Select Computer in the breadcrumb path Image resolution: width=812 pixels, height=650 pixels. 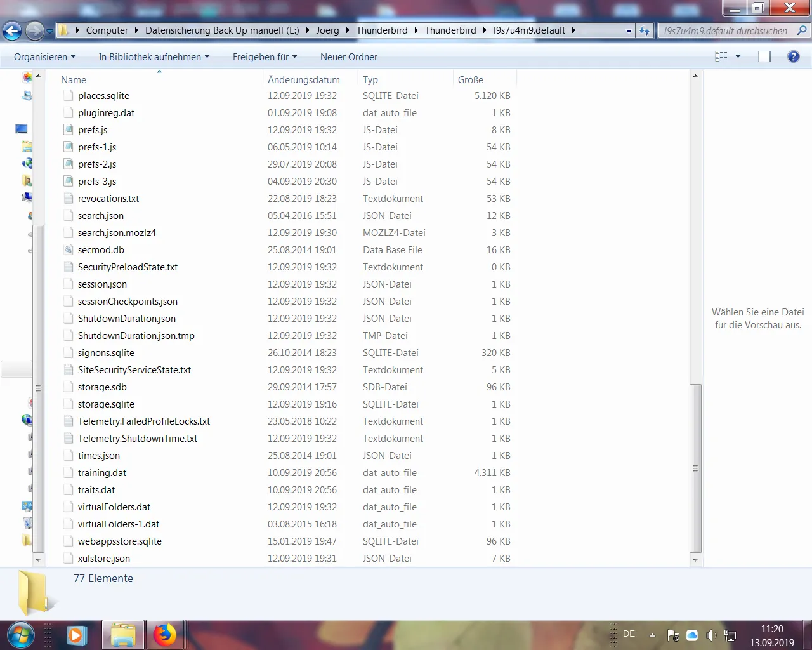[107, 30]
